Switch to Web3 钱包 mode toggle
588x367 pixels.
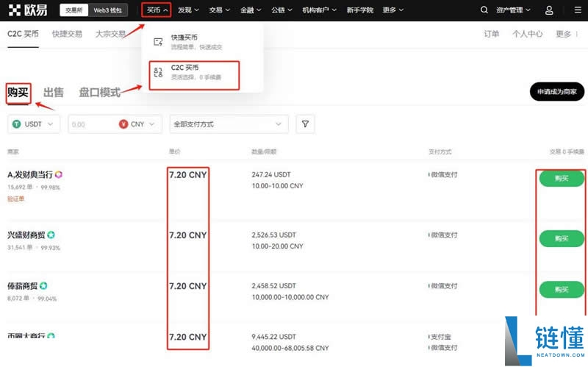107,10
